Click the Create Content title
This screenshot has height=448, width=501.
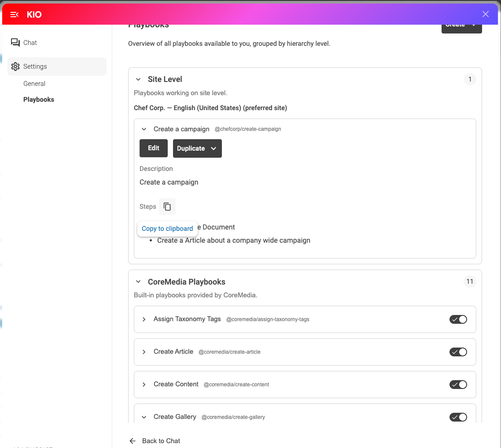point(176,385)
